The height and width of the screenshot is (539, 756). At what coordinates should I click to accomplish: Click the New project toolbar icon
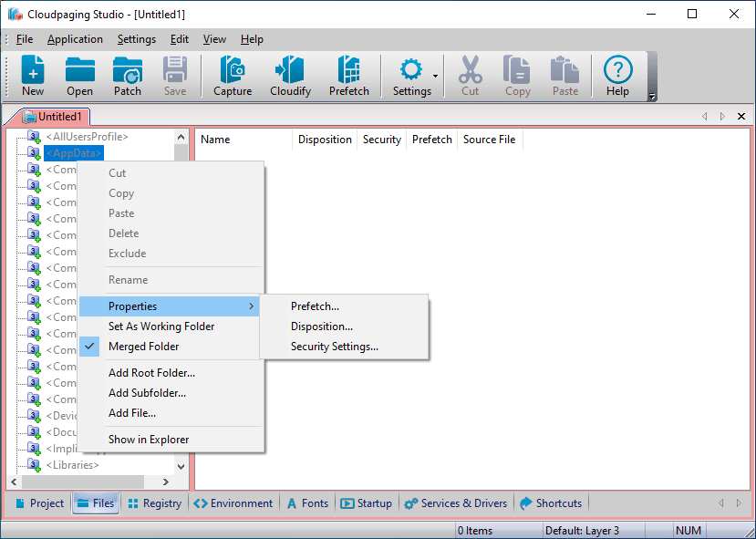pos(33,77)
